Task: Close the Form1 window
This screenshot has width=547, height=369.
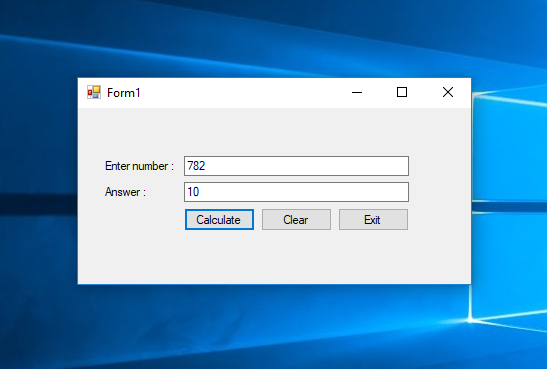Action: point(448,92)
